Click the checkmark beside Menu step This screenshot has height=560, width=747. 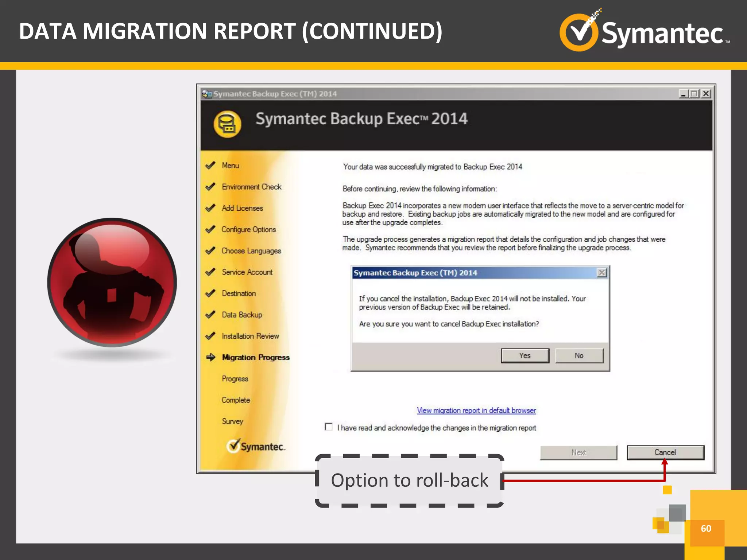[x=210, y=166]
